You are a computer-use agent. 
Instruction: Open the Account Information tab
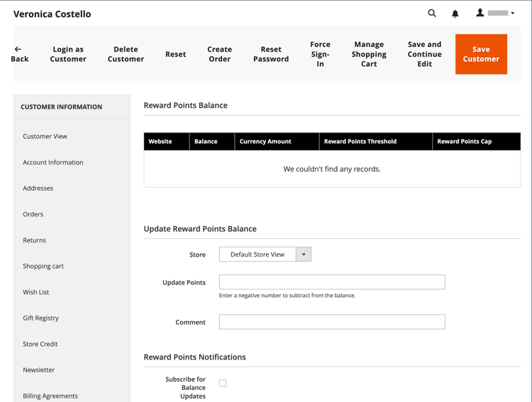tap(53, 162)
